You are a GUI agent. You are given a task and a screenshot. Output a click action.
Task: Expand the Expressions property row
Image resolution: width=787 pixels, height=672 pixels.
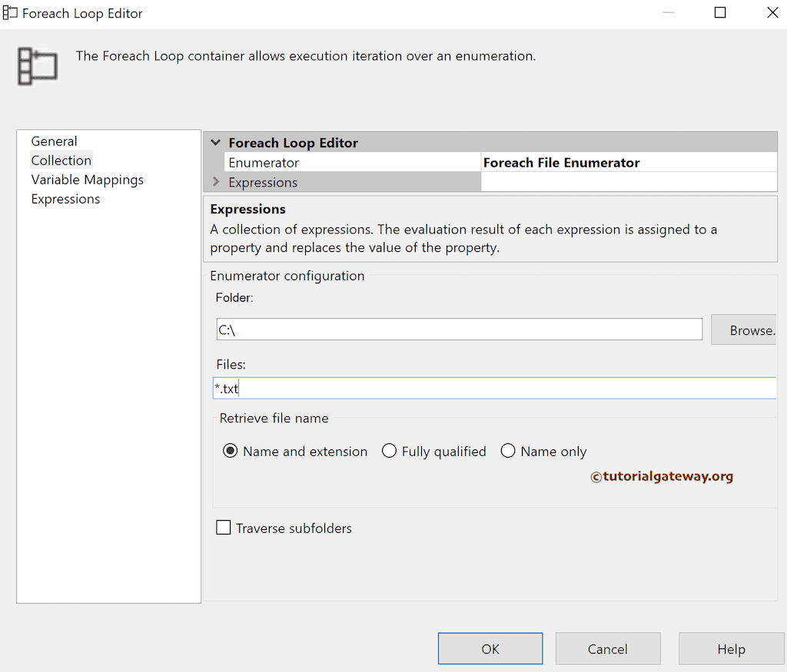pos(216,182)
